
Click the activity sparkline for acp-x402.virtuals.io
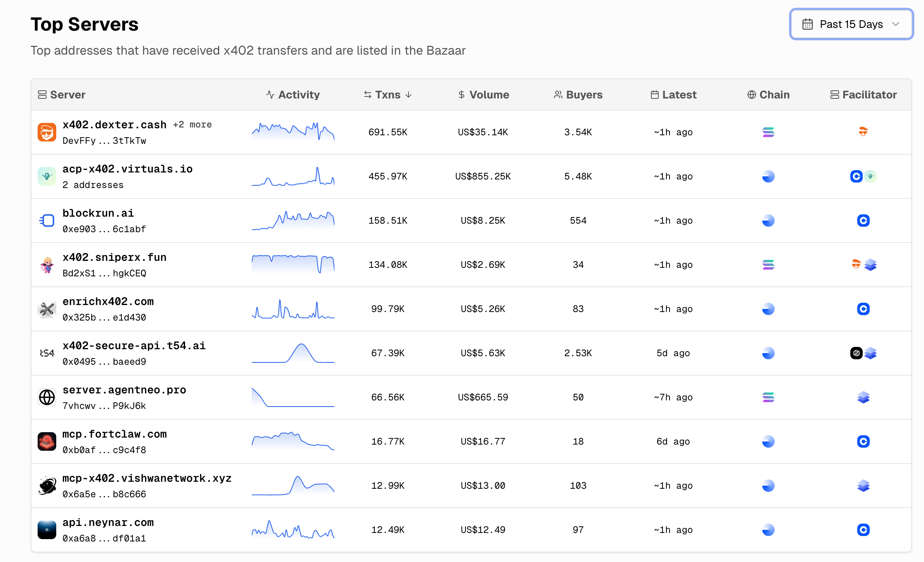coord(293,176)
